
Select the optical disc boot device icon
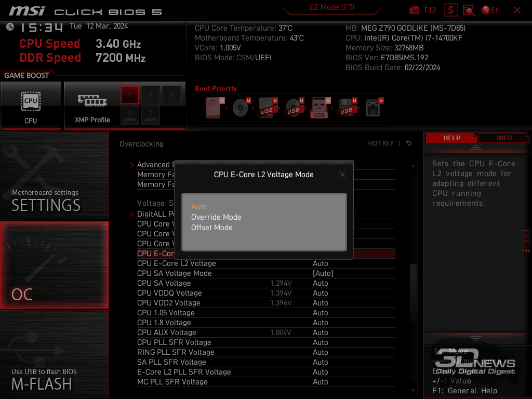click(241, 108)
